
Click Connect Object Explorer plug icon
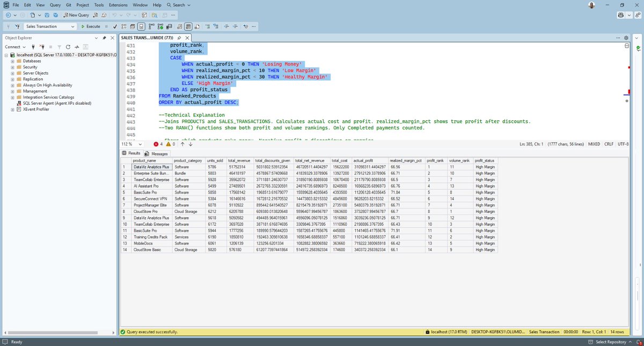33,47
